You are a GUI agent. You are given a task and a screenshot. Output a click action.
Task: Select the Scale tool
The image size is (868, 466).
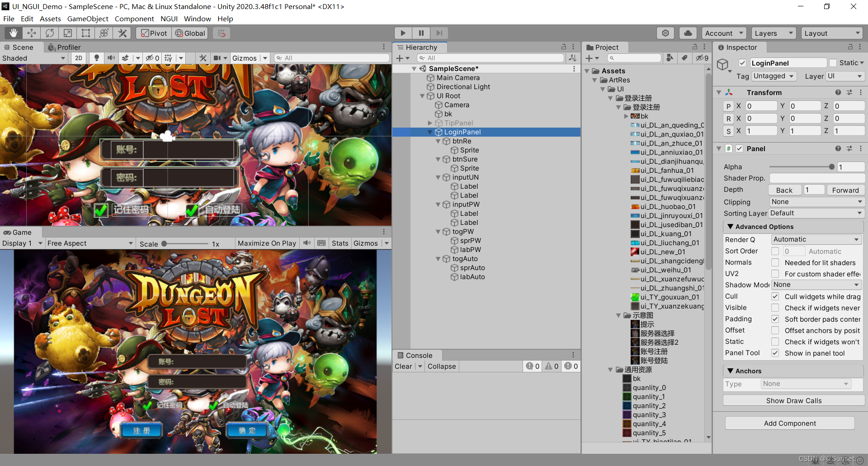[68, 33]
